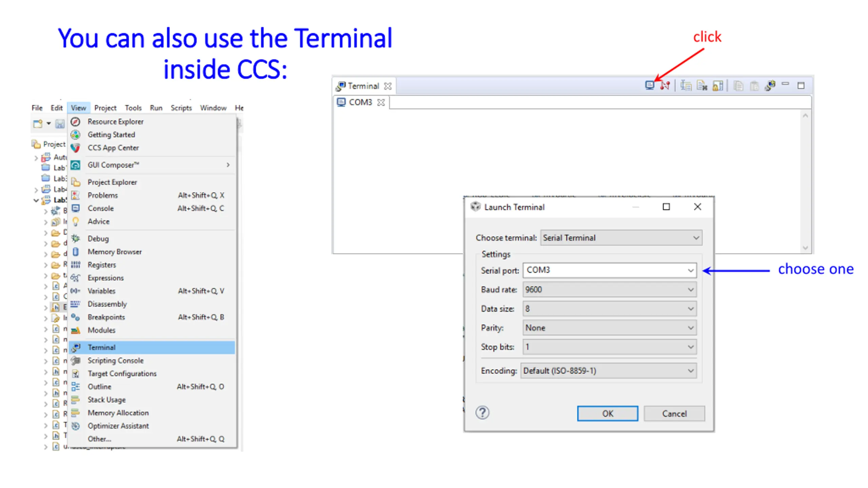Select Optimizer Assistant menu entry
The width and height of the screenshot is (868, 488).
[152, 426]
